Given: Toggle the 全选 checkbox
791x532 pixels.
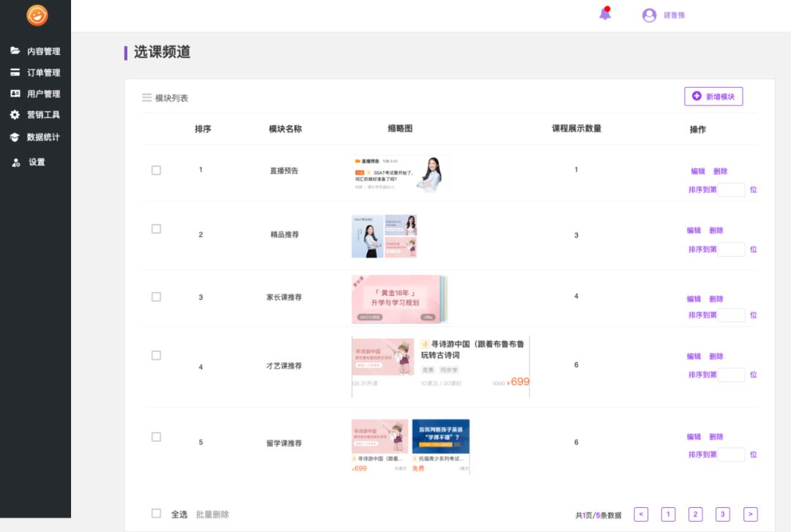Looking at the screenshot, I should tap(156, 513).
